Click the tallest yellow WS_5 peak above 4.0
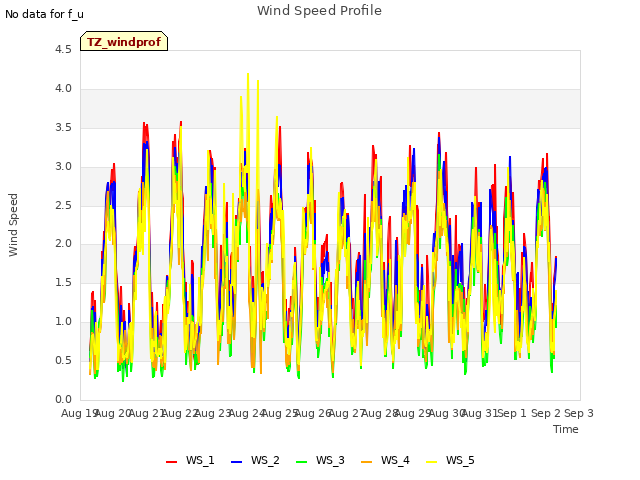640x480 pixels. (x=248, y=74)
